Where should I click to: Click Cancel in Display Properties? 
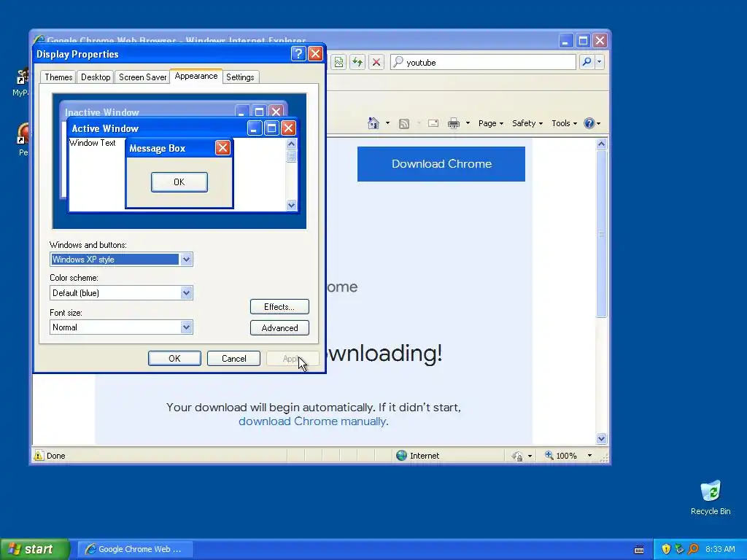(234, 359)
